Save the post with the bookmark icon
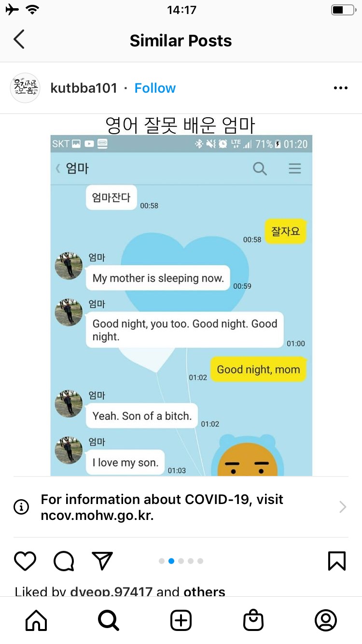The image size is (362, 644). coord(337,561)
